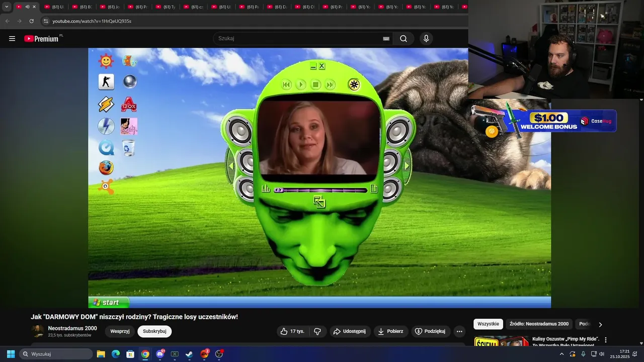Mute the active tab's speaker icon
This screenshot has height=362, width=644.
click(27, 7)
